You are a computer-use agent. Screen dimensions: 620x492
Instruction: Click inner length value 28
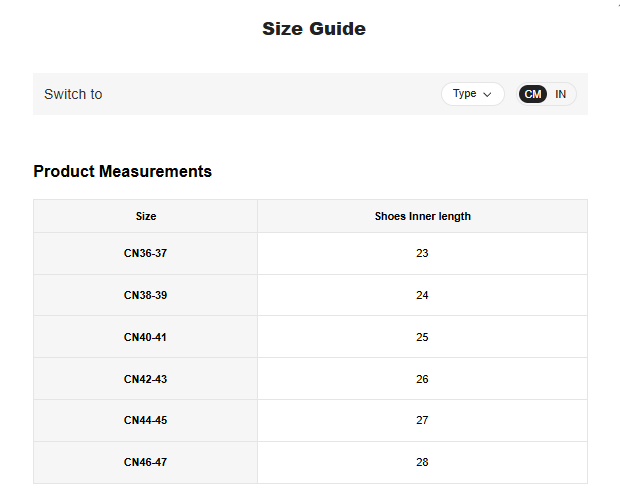point(422,463)
